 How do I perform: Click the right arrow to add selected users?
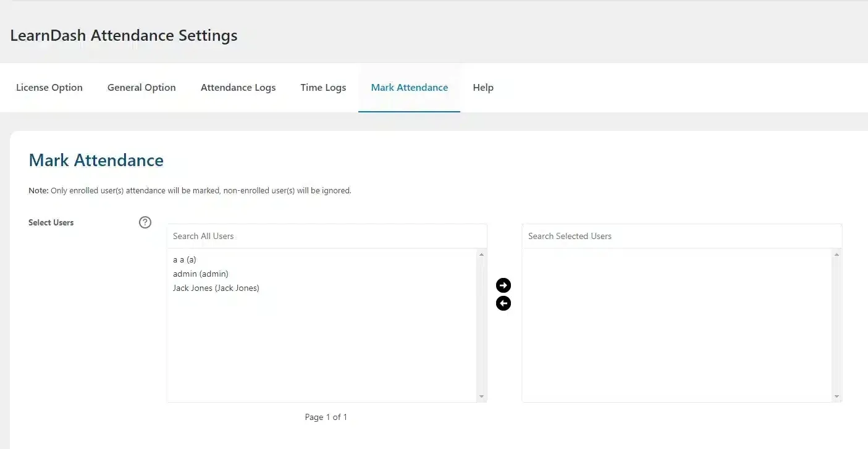click(504, 285)
